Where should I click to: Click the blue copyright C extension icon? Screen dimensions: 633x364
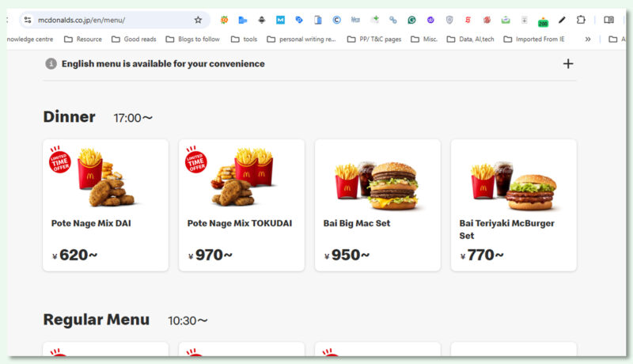click(x=337, y=20)
